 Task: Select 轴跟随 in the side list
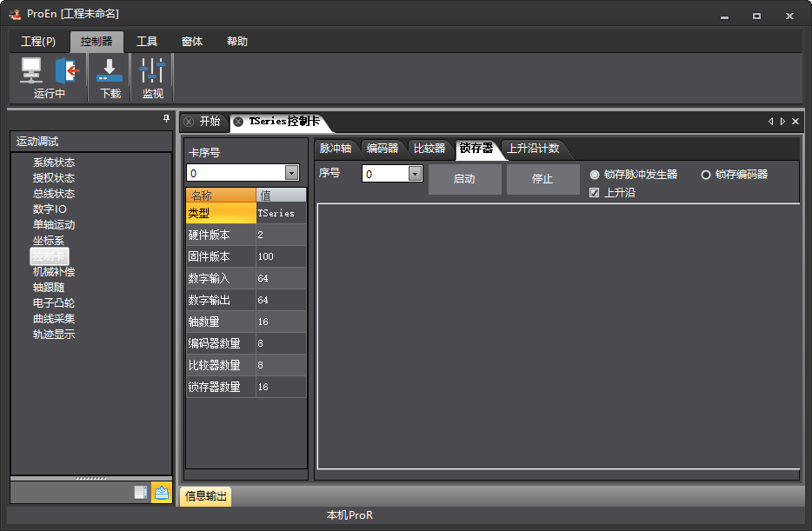point(49,288)
